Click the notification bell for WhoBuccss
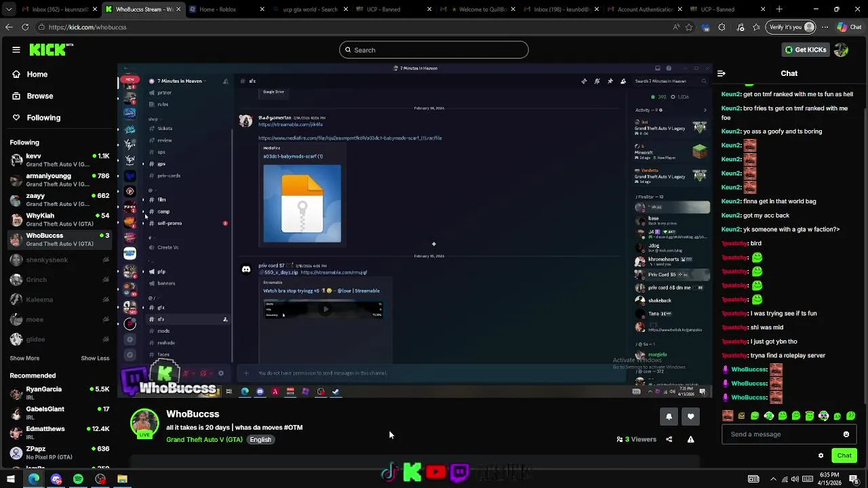This screenshot has width=868, height=488. pyautogui.click(x=669, y=416)
